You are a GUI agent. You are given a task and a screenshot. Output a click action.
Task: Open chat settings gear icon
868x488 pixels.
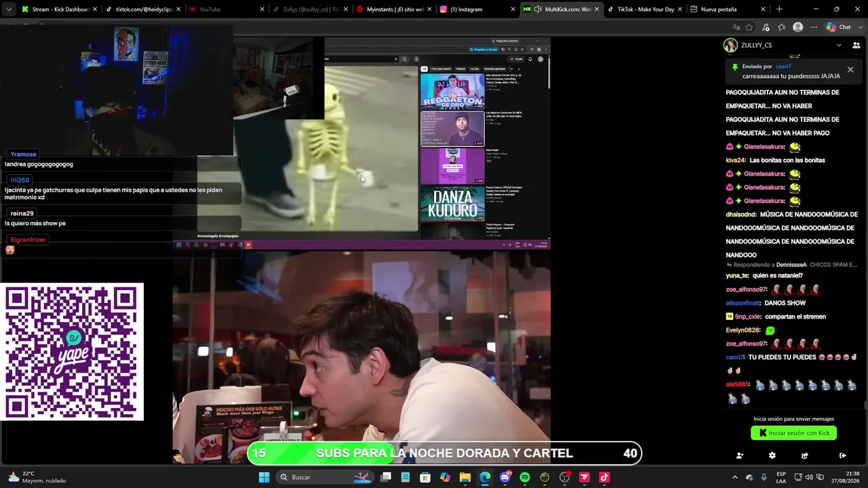click(772, 455)
